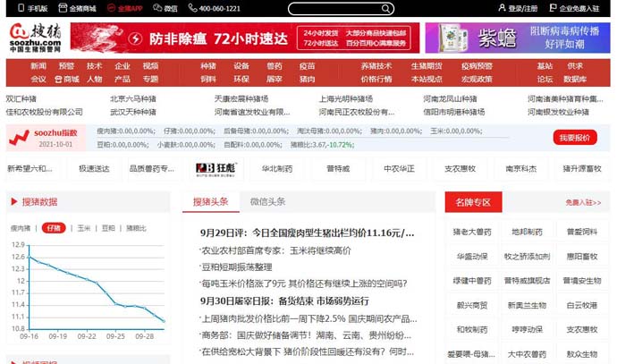Open 论坛 in the navigation bar
The height and width of the screenshot is (364, 617).
(x=545, y=79)
